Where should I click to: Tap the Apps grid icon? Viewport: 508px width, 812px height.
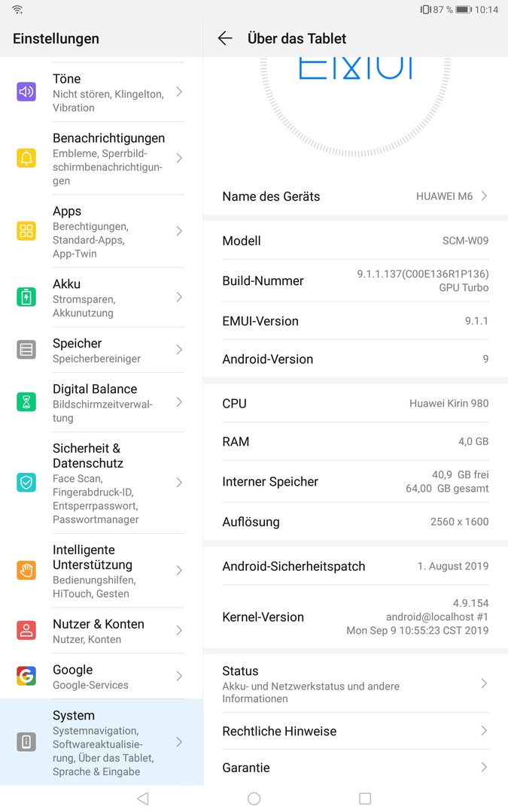(26, 231)
